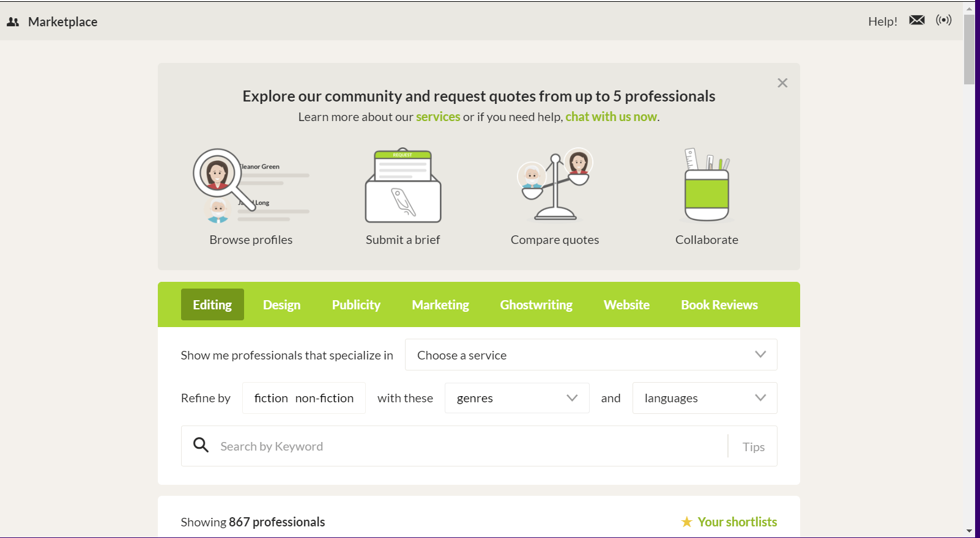This screenshot has width=980, height=538.
Task: Switch to the Design tab
Action: [x=281, y=304]
